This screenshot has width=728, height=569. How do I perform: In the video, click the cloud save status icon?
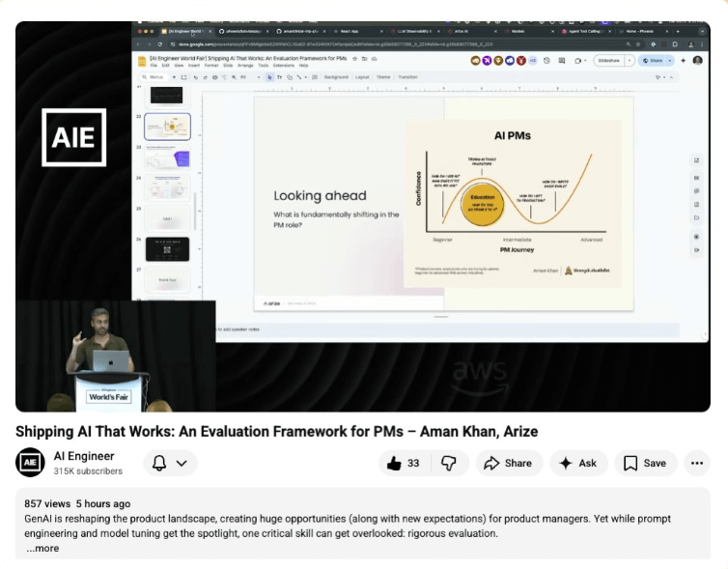tap(375, 59)
